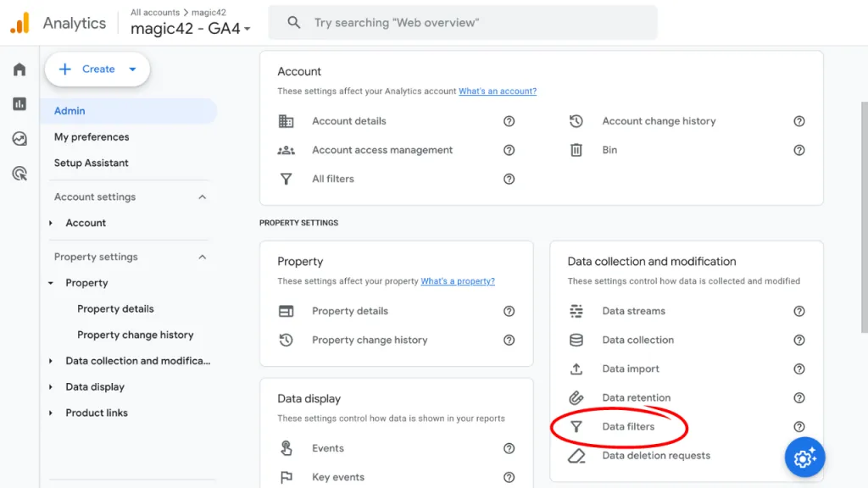Click the Data import upload icon
The height and width of the screenshot is (488, 868).
coord(576,369)
